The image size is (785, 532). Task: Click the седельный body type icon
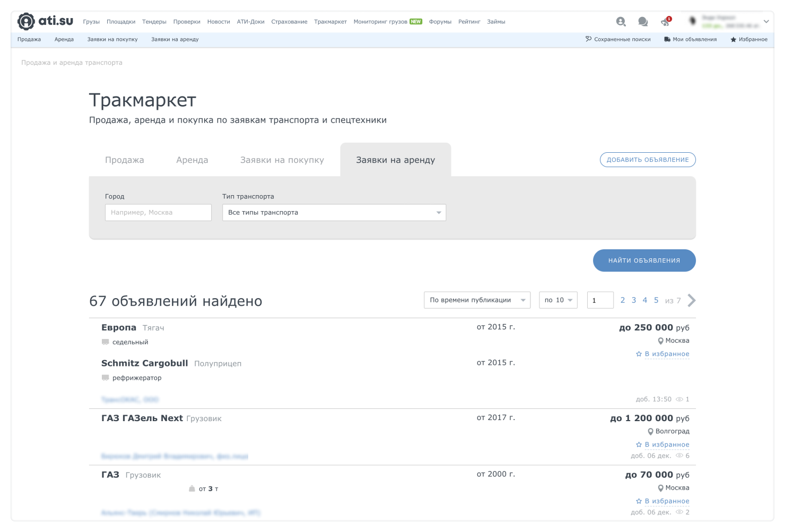point(105,342)
